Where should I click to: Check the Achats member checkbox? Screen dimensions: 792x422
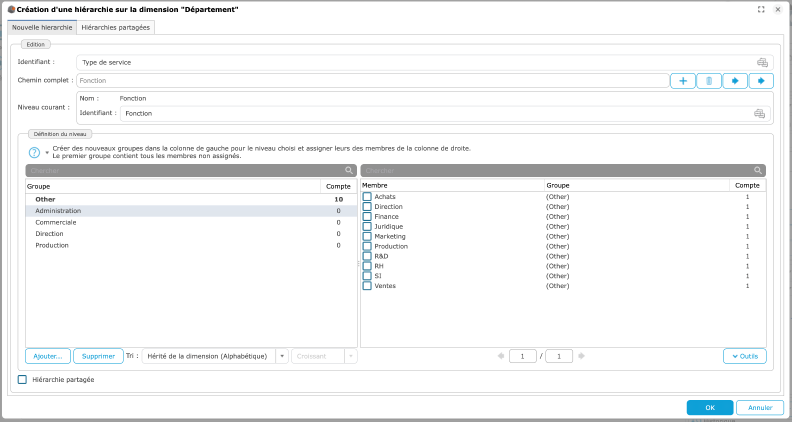click(367, 197)
